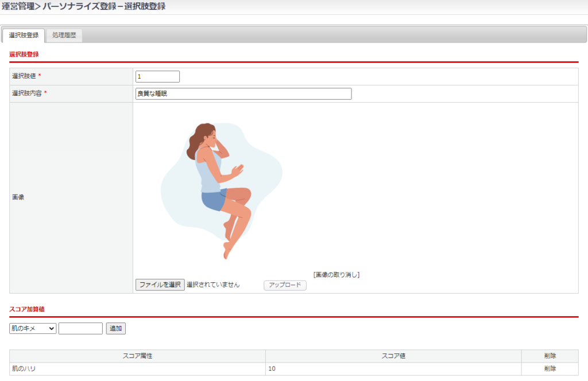Open the 処理履歴 tab
This screenshot has width=588, height=381.
click(x=64, y=35)
